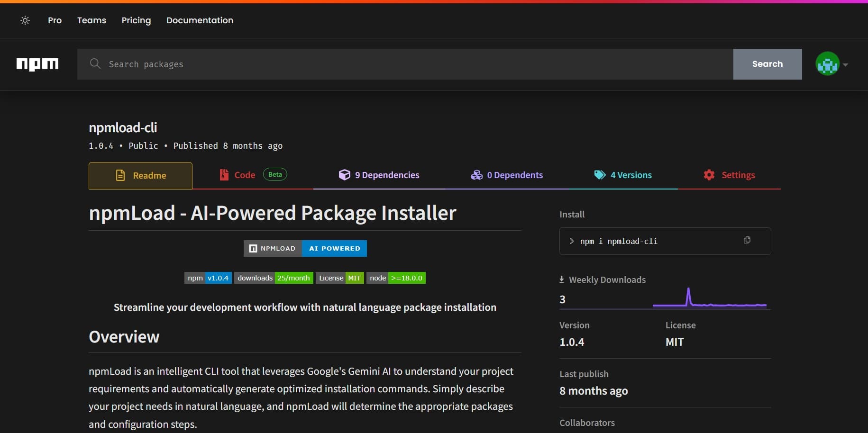This screenshot has height=433, width=868.
Task: Open the Pro page link
Action: [55, 20]
